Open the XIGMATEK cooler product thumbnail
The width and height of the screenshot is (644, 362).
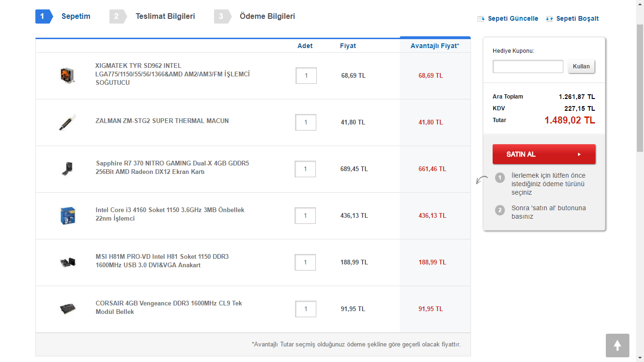click(68, 75)
